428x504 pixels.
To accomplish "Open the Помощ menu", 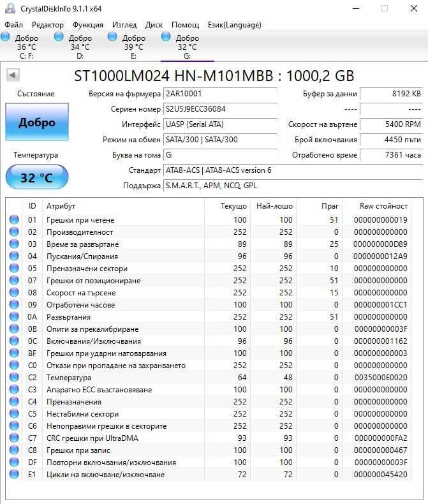I will pyautogui.click(x=185, y=25).
